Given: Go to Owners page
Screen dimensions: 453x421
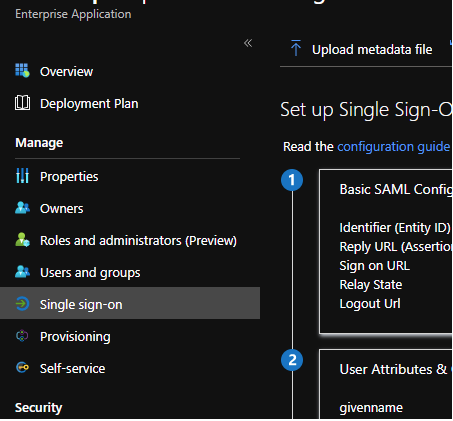Looking at the screenshot, I should (x=61, y=209).
